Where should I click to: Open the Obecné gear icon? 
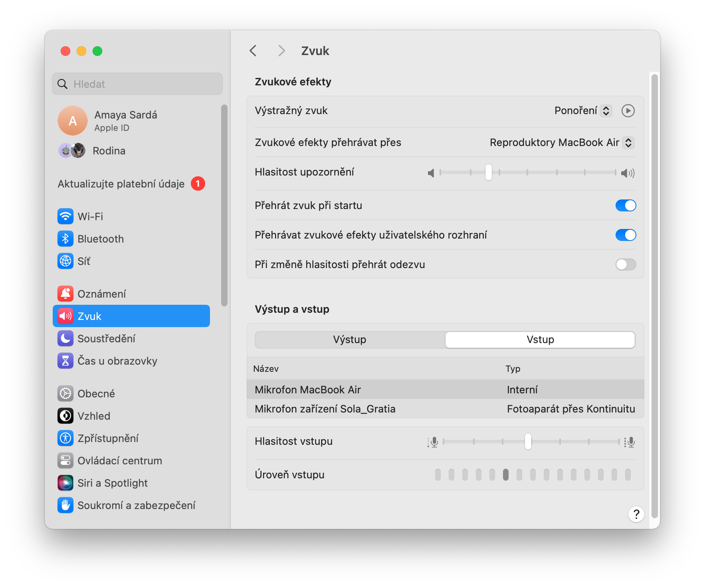tap(65, 394)
